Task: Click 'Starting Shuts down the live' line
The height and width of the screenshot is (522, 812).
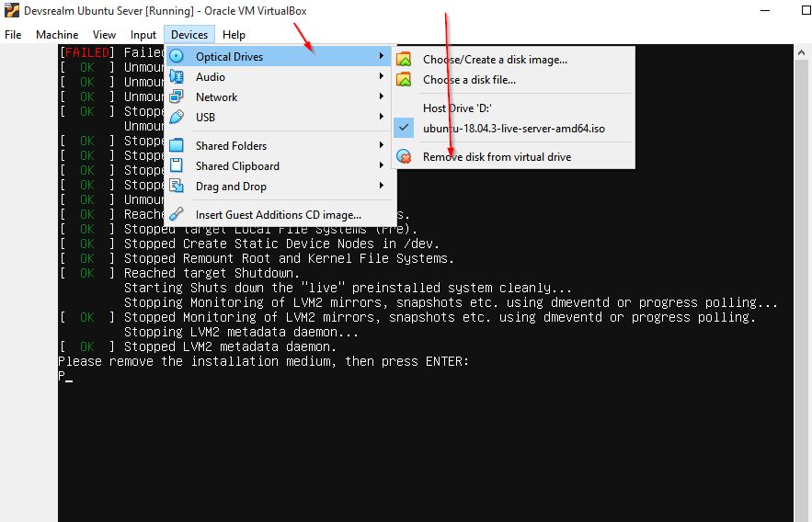Action: [x=348, y=288]
